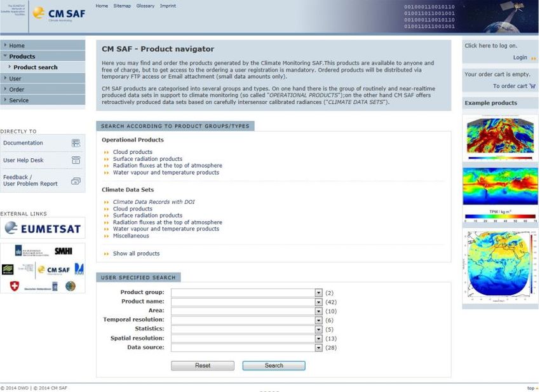Click the TPW color scale bar
The width and height of the screenshot is (540, 392).
[x=500, y=216]
